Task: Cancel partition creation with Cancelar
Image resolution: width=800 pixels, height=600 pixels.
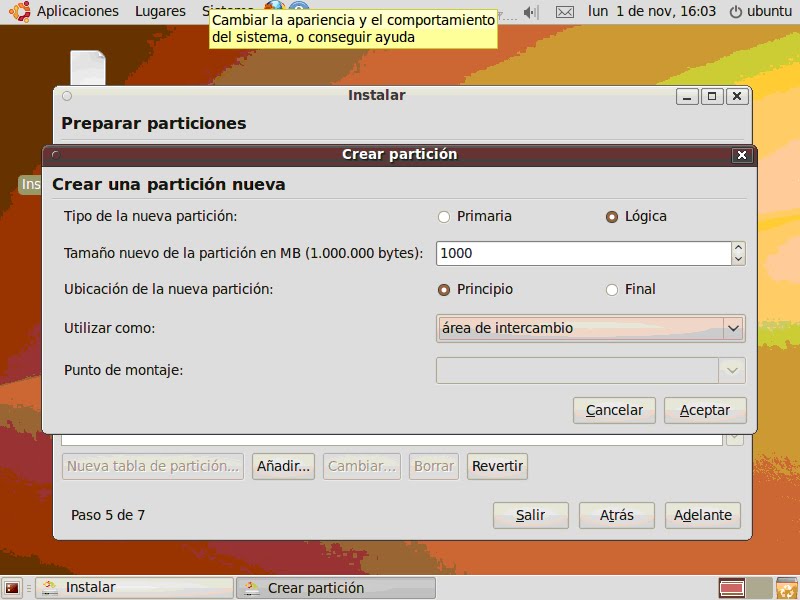Action: click(x=613, y=409)
